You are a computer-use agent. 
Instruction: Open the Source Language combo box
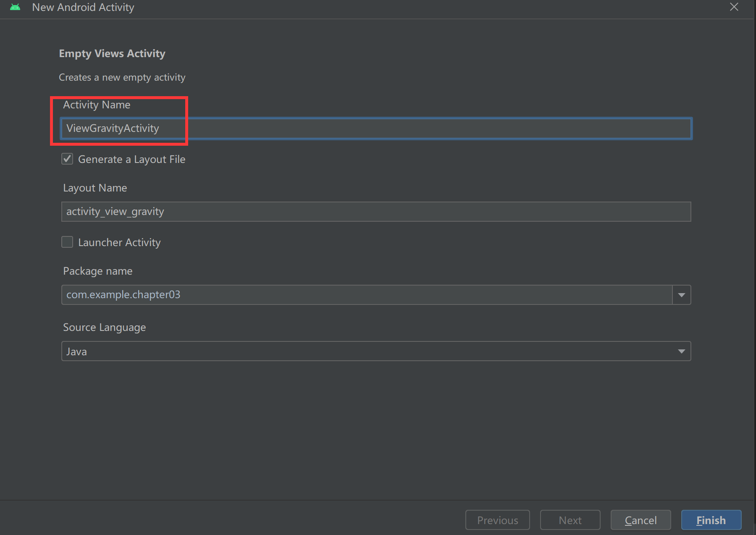376,351
